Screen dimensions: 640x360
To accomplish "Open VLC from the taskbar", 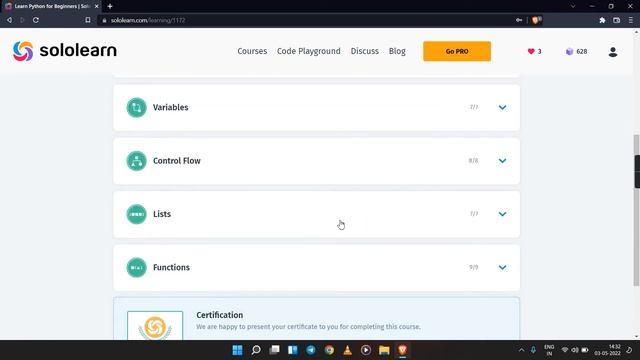I will point(347,350).
